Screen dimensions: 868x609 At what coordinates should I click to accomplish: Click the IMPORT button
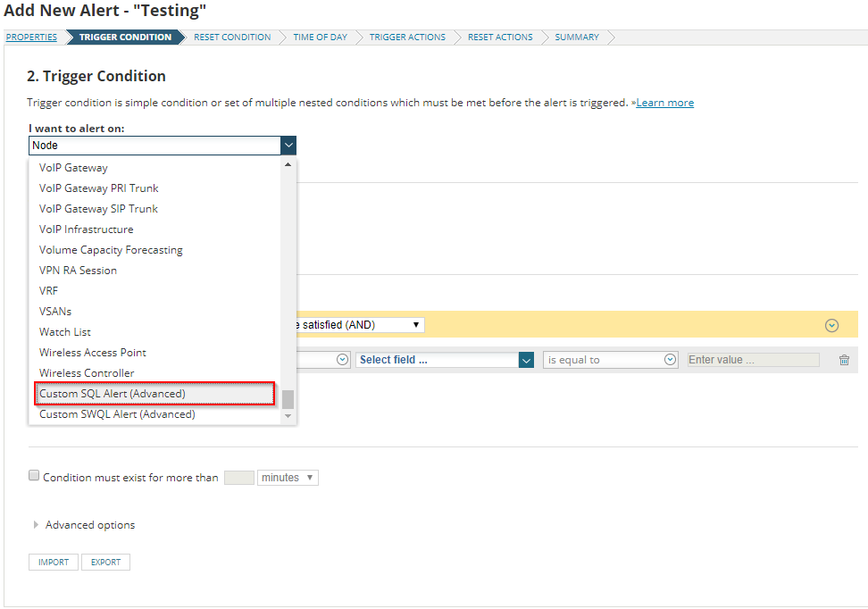coord(53,562)
